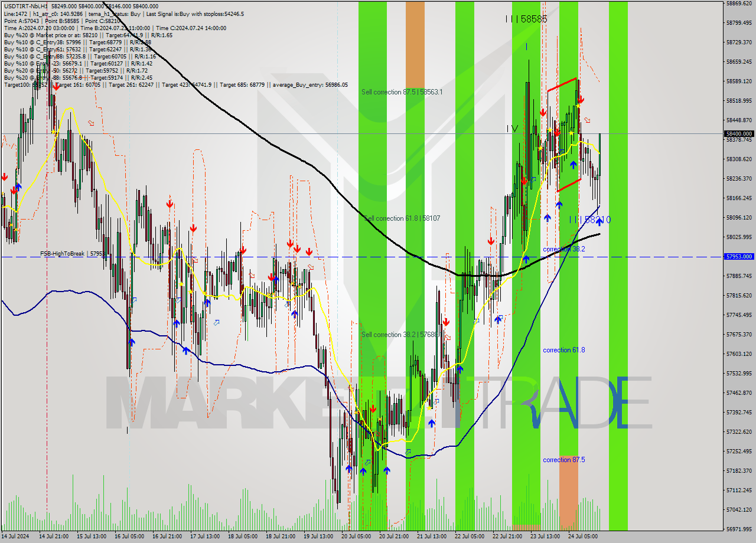Click the 58659.245 price axis label

pyautogui.click(x=739, y=62)
